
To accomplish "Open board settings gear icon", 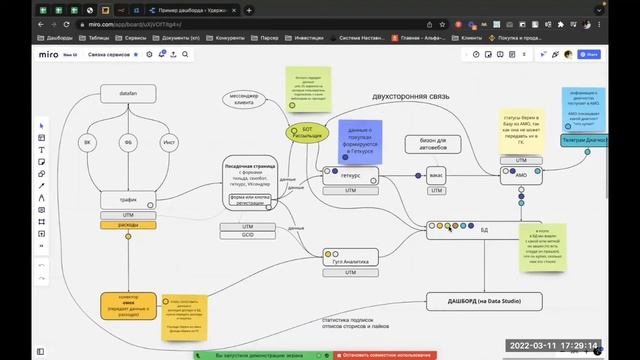I will point(149,54).
